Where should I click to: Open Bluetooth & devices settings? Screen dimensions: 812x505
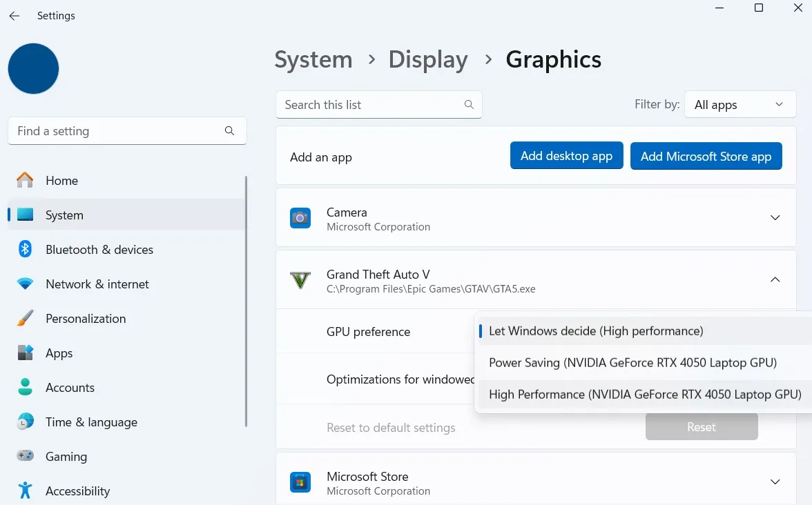pos(99,249)
